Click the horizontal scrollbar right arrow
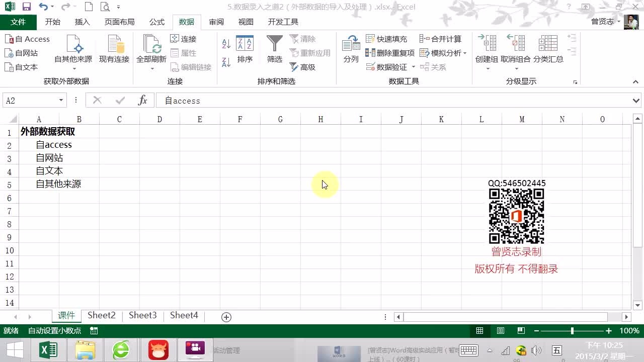Image resolution: width=644 pixels, height=362 pixels. tap(626, 317)
